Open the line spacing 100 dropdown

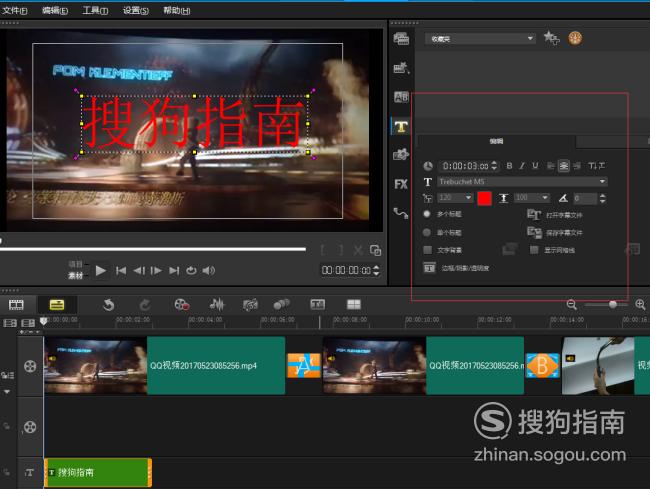coord(532,198)
